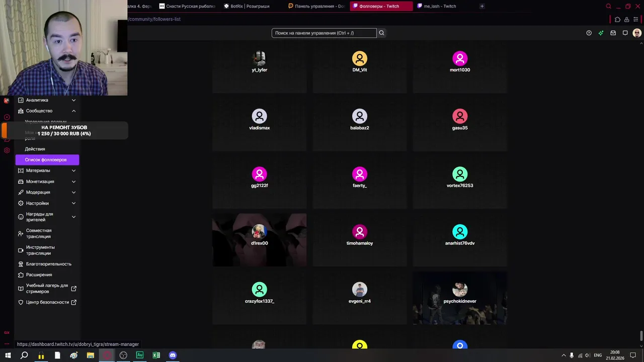Click the Windows Start button
The width and height of the screenshot is (644, 362).
click(x=8, y=355)
